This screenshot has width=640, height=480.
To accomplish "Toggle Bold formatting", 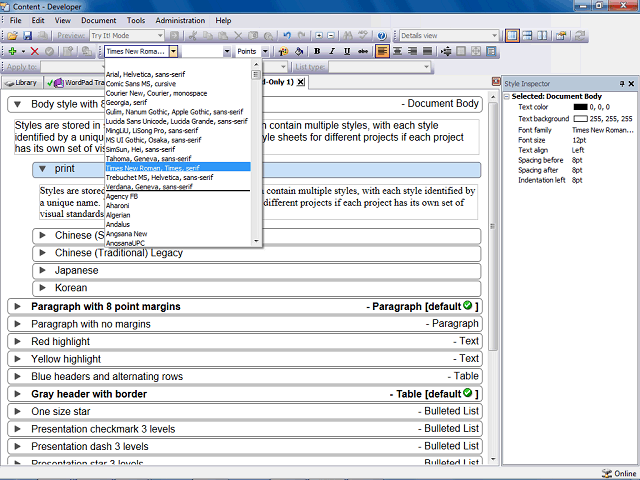I will 317,51.
